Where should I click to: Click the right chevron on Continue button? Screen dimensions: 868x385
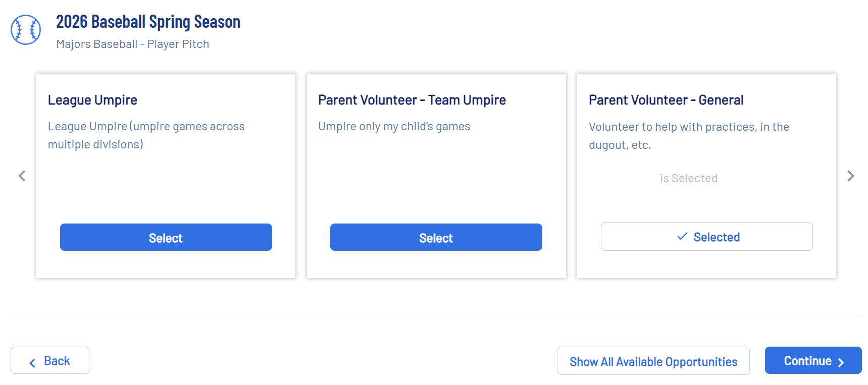point(841,363)
